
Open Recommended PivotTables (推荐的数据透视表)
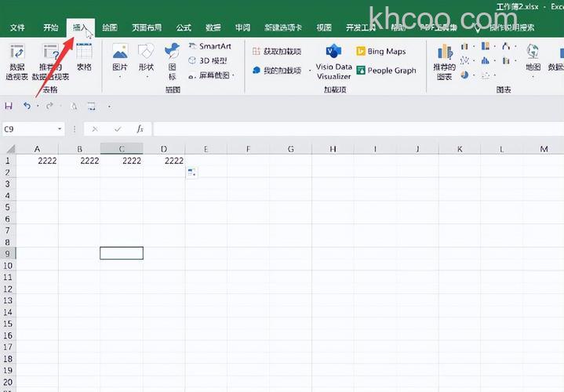[50, 62]
